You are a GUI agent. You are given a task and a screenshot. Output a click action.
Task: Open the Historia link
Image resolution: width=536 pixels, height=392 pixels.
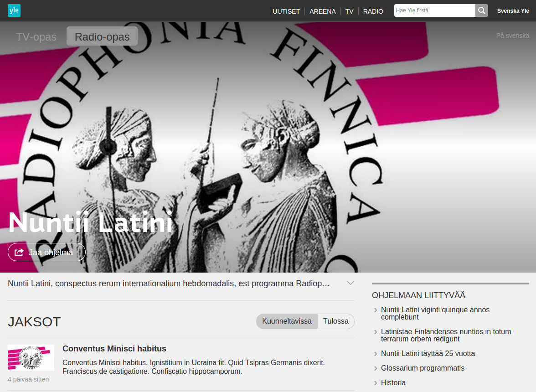(393, 383)
